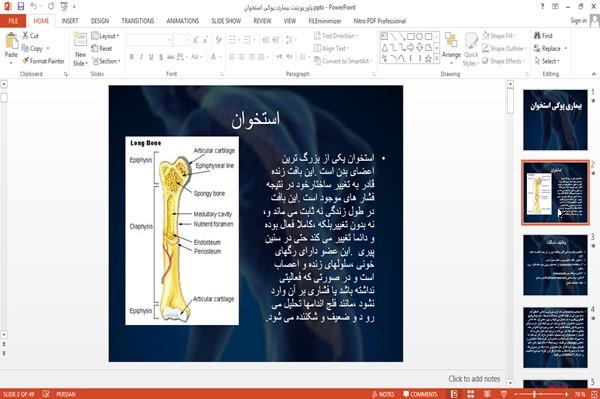Open the Shape Fill dropdown
Viewport: 600px width, 399px height.
point(499,36)
